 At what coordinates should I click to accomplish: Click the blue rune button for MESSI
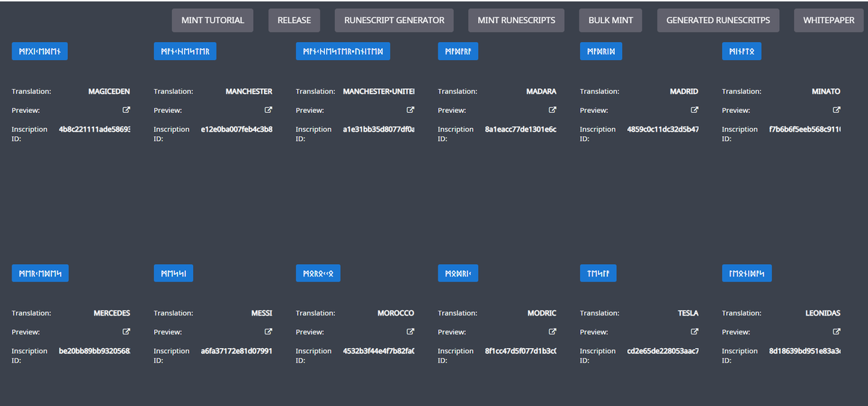[174, 273]
